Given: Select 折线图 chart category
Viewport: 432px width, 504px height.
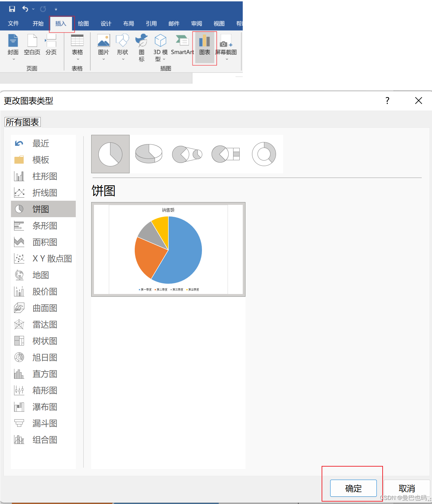Looking at the screenshot, I should coord(44,192).
